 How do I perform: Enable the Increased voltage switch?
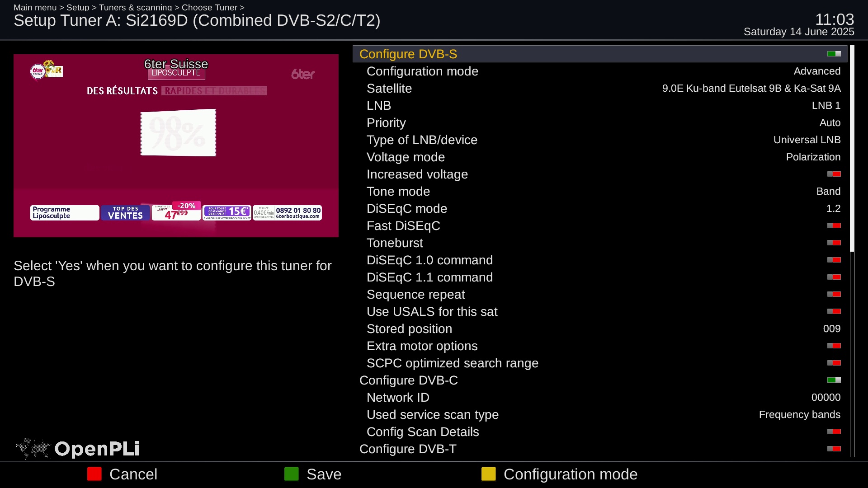pos(834,174)
